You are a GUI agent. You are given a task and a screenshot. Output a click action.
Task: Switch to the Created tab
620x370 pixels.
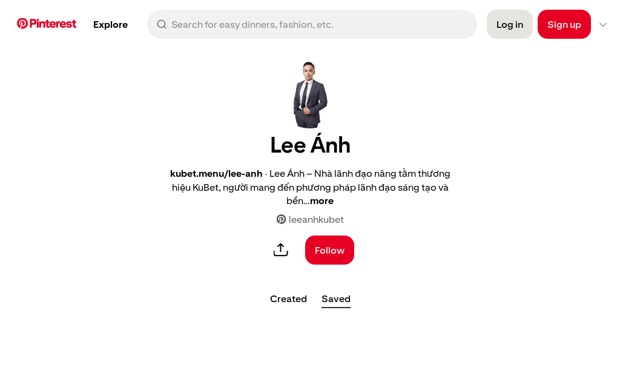click(288, 299)
